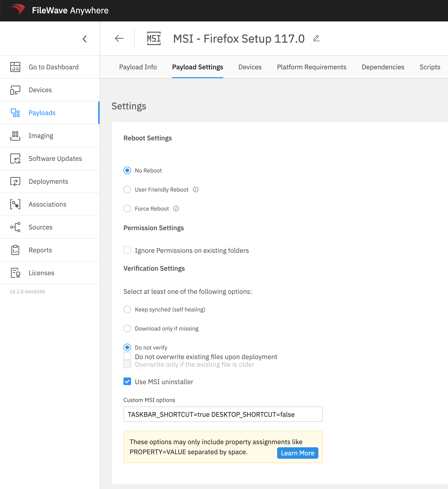This screenshot has width=448, height=489.
Task: Switch to the Scripts tab
Action: click(430, 67)
